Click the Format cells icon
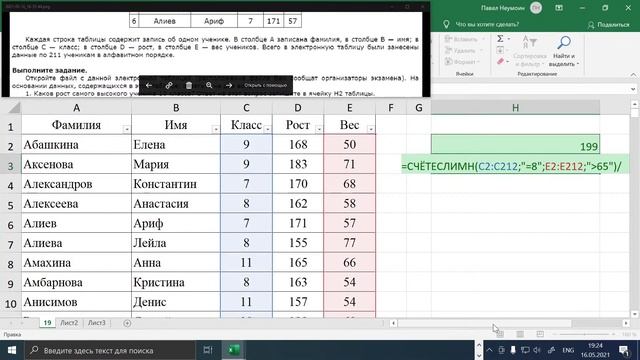This screenshot has height=360, width=640. (448, 62)
